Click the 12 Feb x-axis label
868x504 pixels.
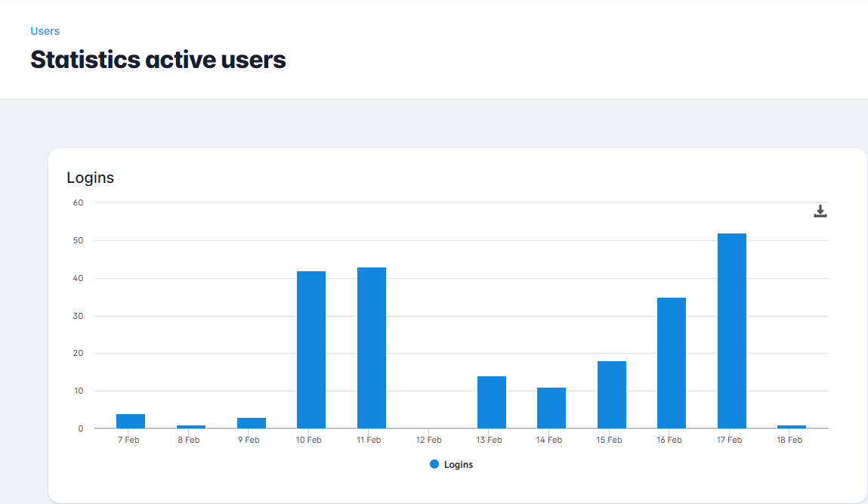pos(429,440)
